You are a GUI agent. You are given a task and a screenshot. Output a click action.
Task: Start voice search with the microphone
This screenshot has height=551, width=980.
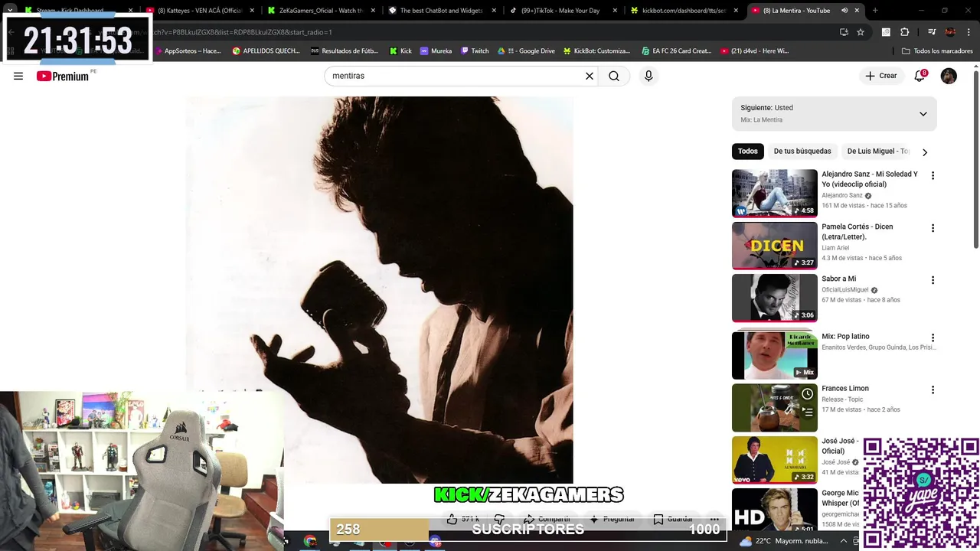[x=648, y=76]
